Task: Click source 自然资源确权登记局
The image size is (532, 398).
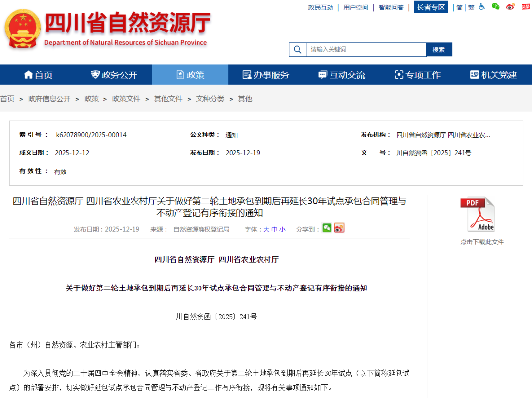Action: [201, 229]
